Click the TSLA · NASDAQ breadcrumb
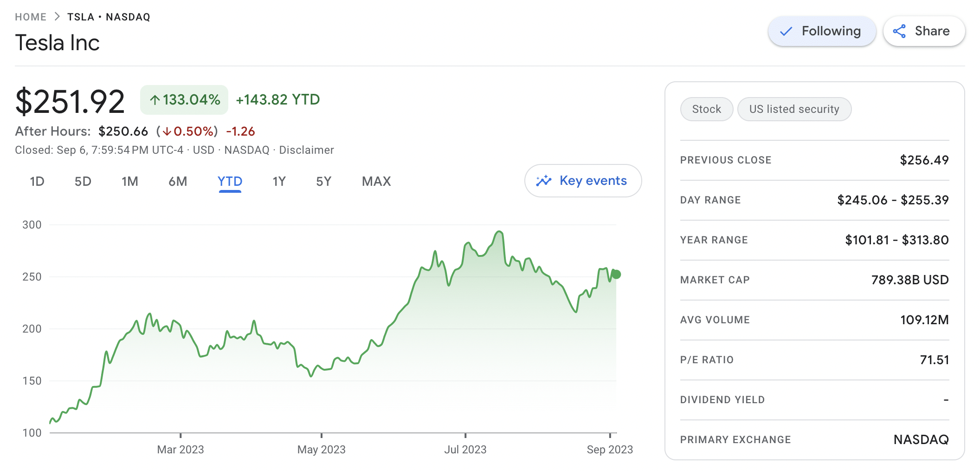 click(109, 17)
